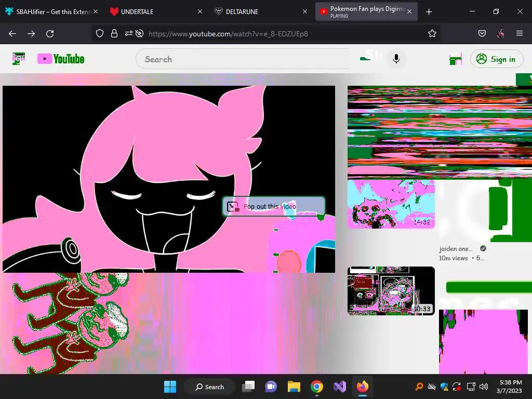Go forward to the next page
Viewport: 532px width, 399px height.
click(31, 34)
